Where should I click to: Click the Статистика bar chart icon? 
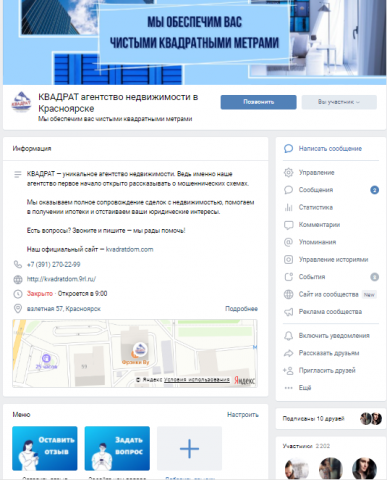point(288,207)
